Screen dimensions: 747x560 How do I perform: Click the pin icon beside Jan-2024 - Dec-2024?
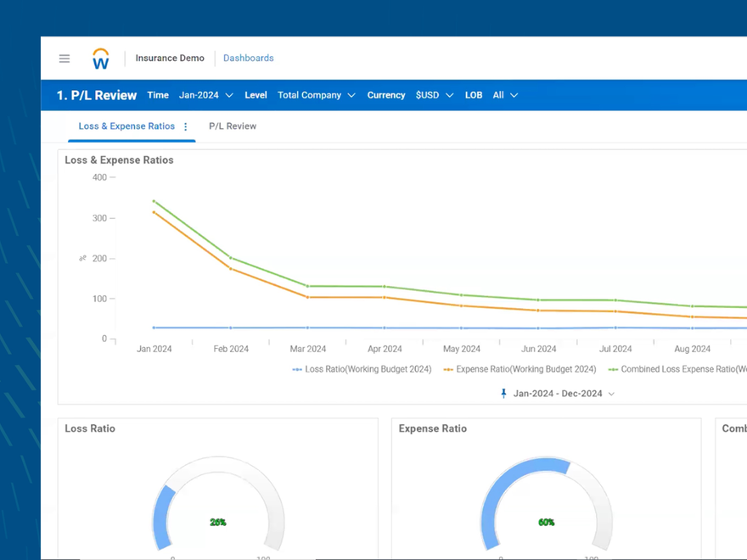click(x=503, y=393)
